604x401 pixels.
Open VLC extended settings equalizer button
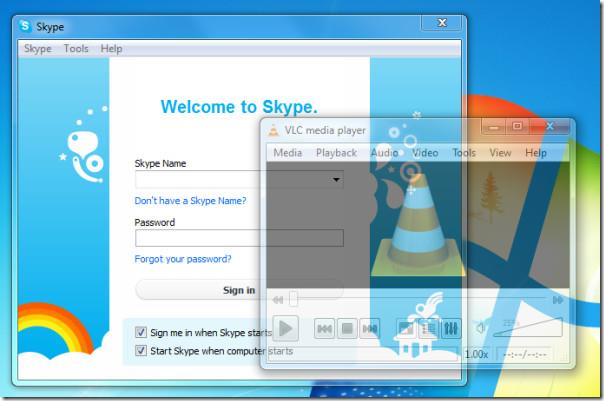click(451, 329)
